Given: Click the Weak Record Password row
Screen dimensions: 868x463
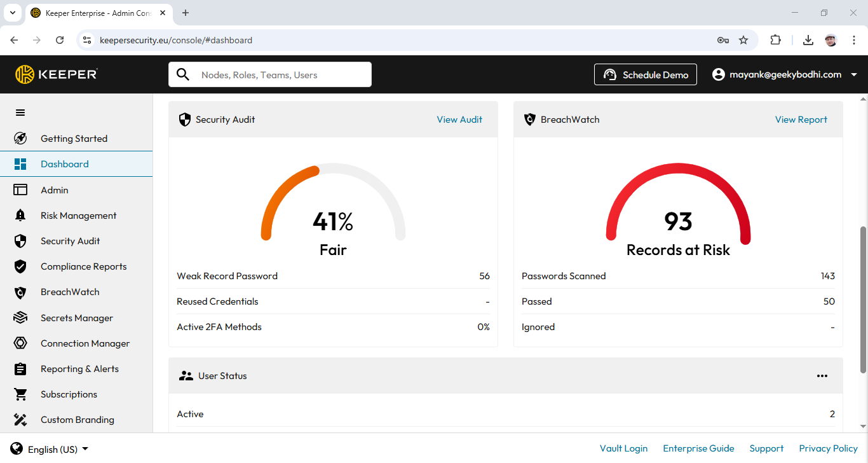Looking at the screenshot, I should pyautogui.click(x=333, y=276).
